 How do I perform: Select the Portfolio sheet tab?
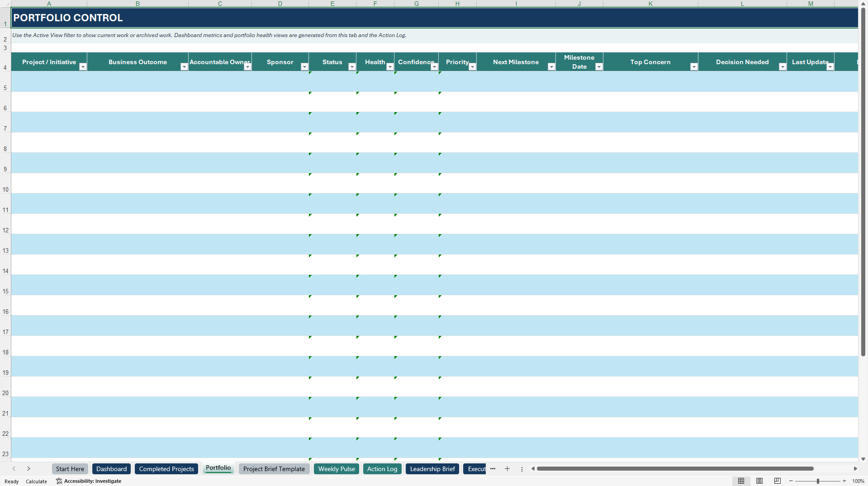[x=218, y=468]
